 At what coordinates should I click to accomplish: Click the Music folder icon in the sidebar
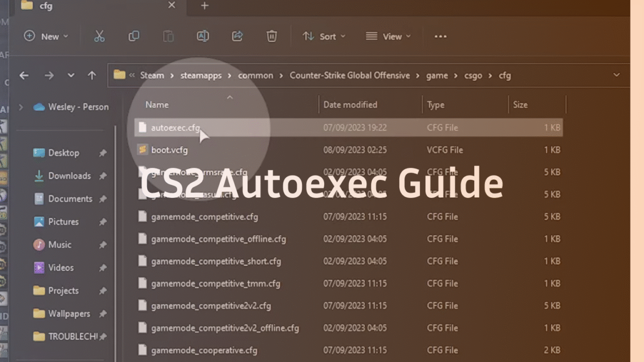coord(39,244)
